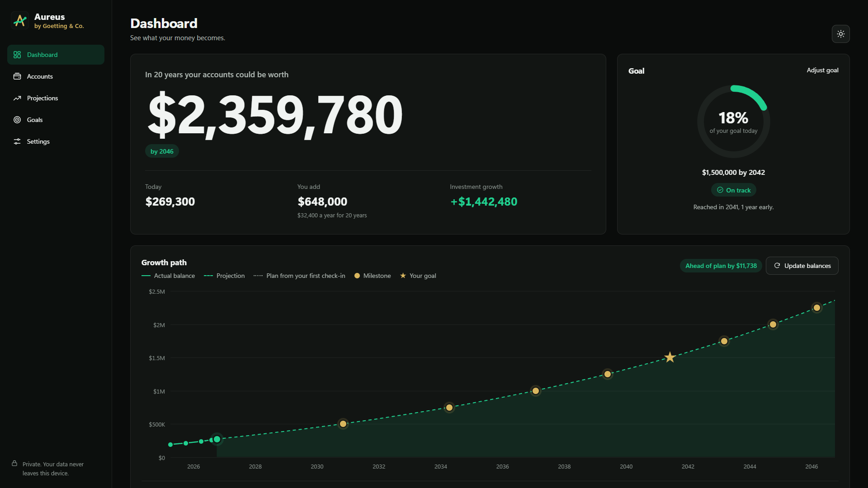Click the milestone marker at $2M

[x=773, y=324]
